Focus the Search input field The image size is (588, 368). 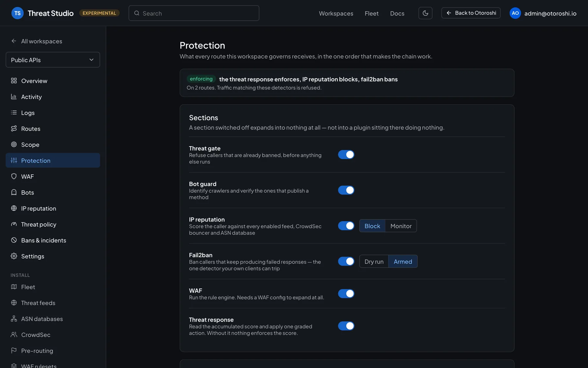194,13
